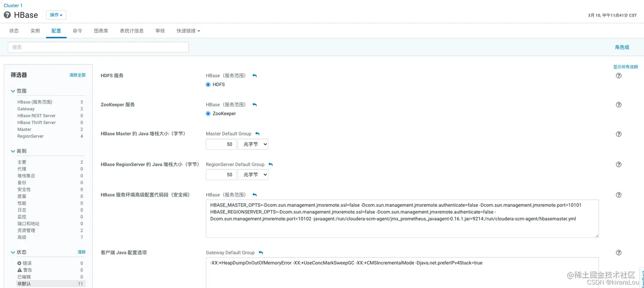The image size is (644, 288).
Task: Revert the HBase 服务环境高级配置代码段 change
Action: click(254, 195)
